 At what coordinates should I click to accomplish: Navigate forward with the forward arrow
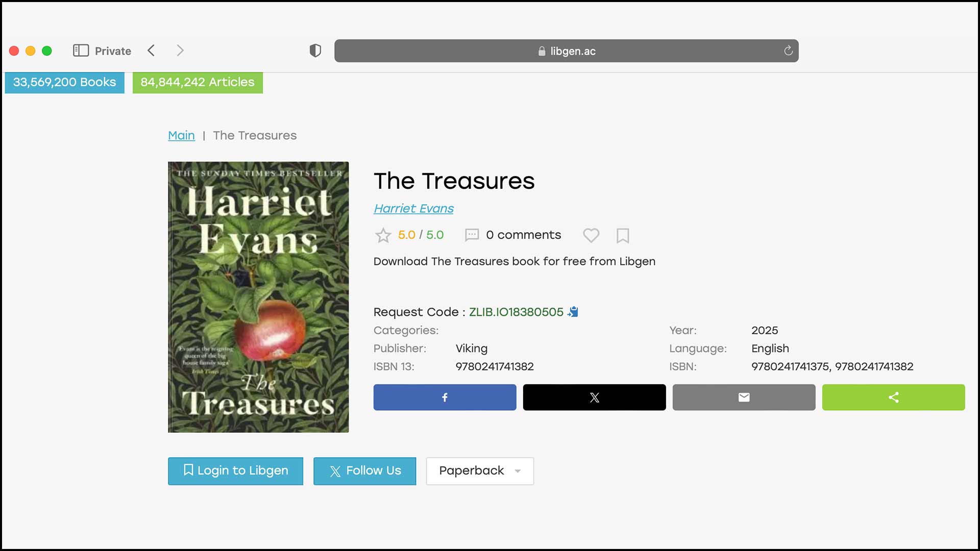[x=180, y=51]
